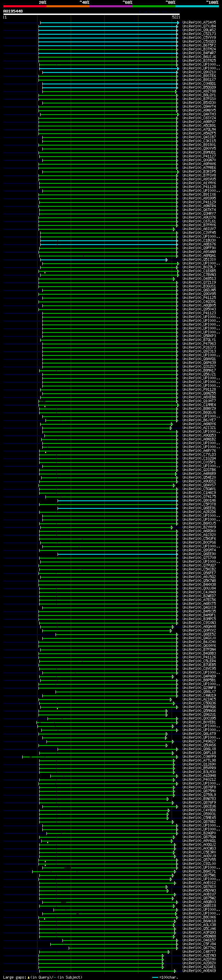Click hit label UniRef100_O48513
222x980 pixels.
pyautogui.click(x=199, y=279)
